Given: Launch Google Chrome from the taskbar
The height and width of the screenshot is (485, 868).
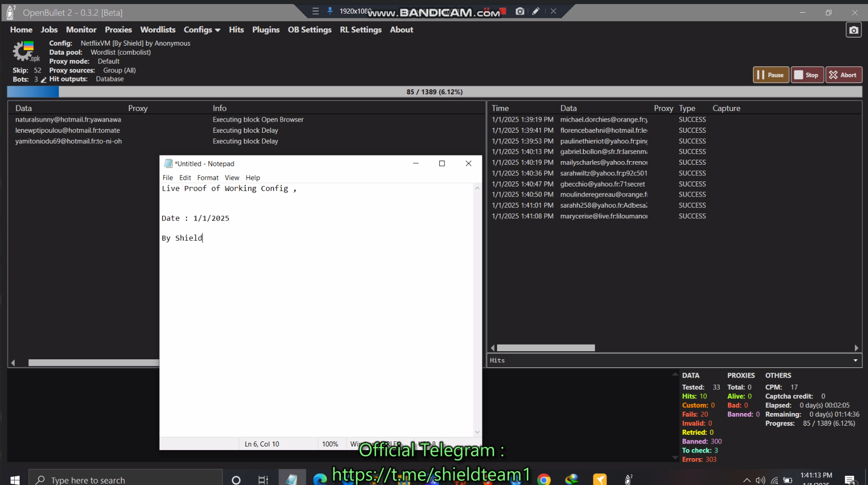Looking at the screenshot, I should coord(544,479).
